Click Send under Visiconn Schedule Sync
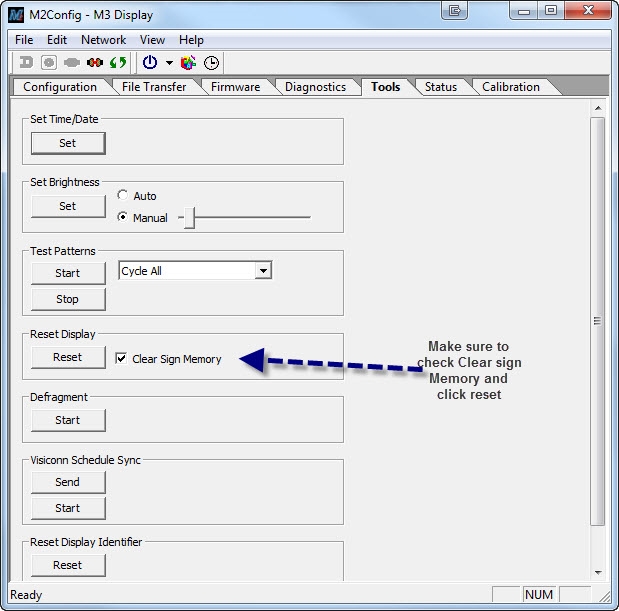Screen dimensions: 619x611 67,482
